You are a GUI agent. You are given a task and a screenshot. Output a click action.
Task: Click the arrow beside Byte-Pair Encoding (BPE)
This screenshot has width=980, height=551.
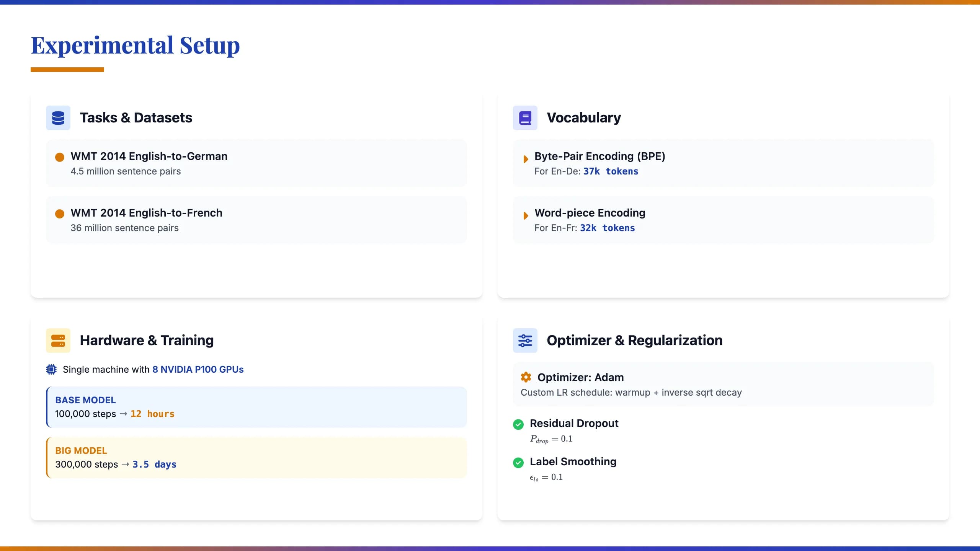click(x=526, y=159)
